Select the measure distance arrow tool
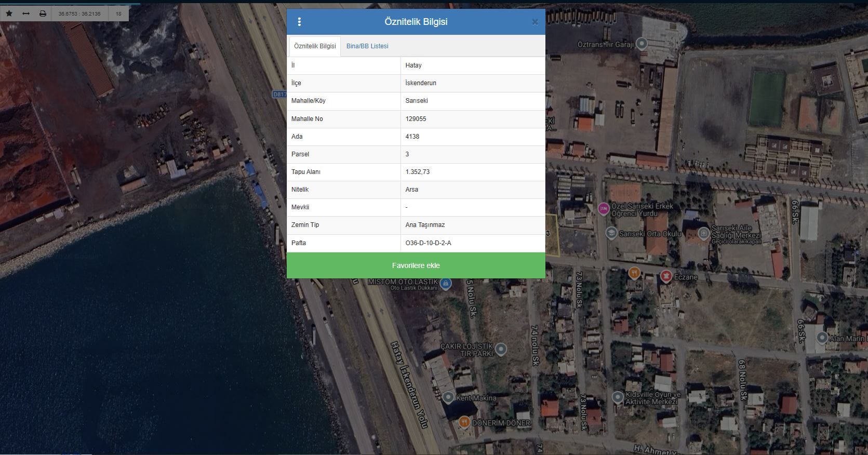This screenshot has width=868, height=455. [x=26, y=14]
